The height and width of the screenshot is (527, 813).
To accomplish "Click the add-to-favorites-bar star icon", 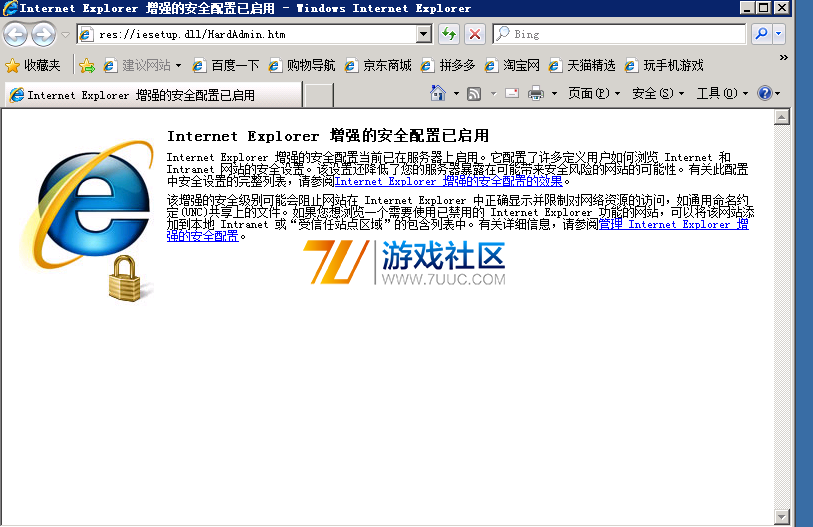I will [87, 65].
